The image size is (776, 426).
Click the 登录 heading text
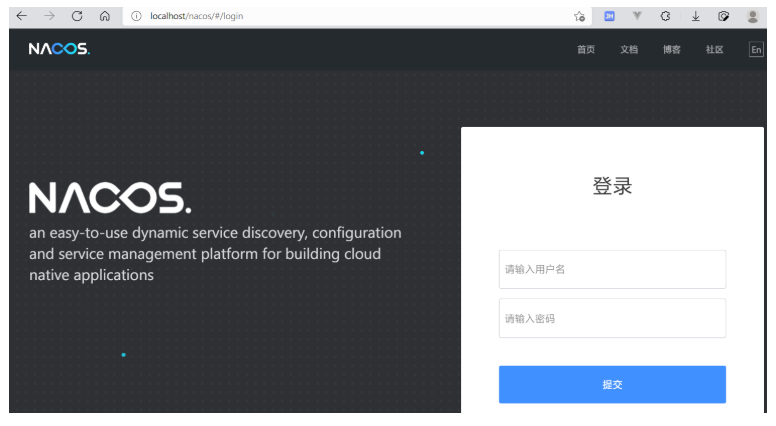click(612, 186)
